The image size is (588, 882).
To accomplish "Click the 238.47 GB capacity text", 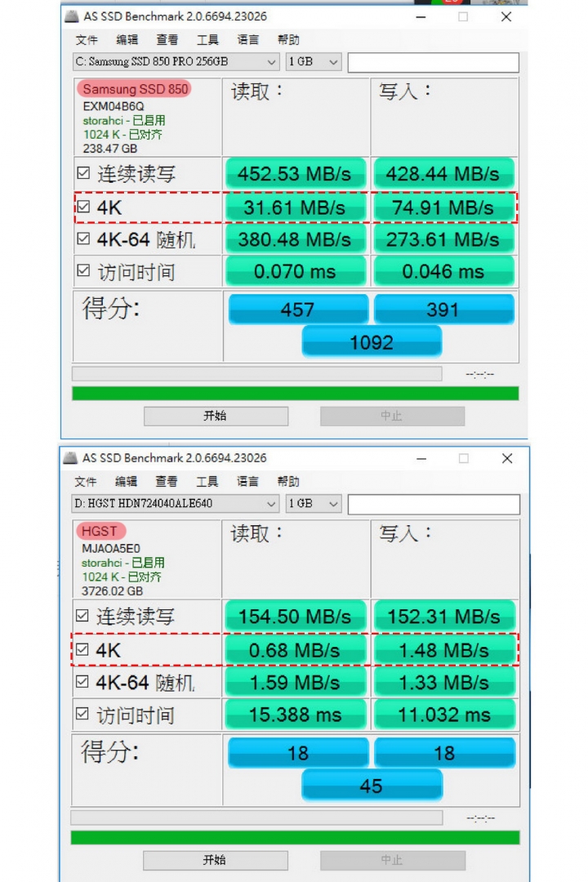I will [109, 149].
